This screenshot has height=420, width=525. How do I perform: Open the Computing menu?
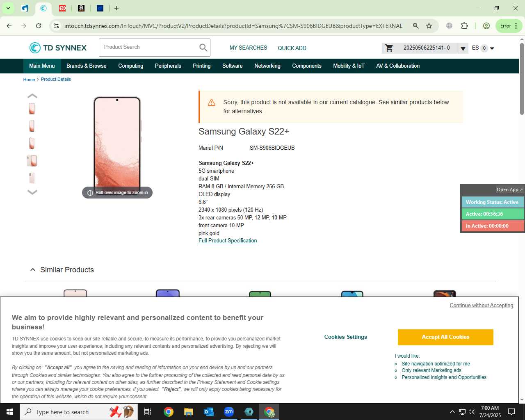[x=131, y=66]
